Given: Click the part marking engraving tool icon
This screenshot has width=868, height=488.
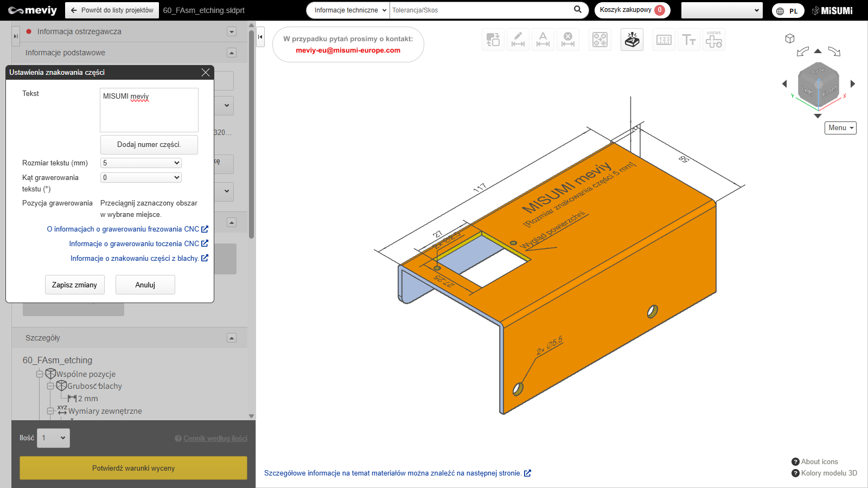Looking at the screenshot, I should click(631, 40).
